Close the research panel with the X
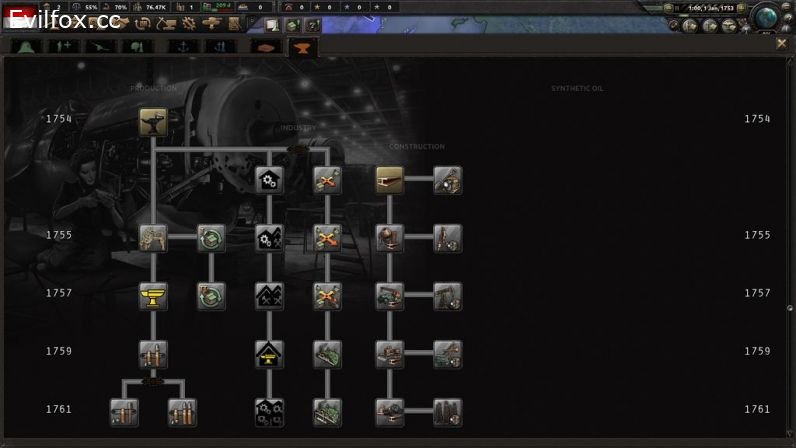 781,43
